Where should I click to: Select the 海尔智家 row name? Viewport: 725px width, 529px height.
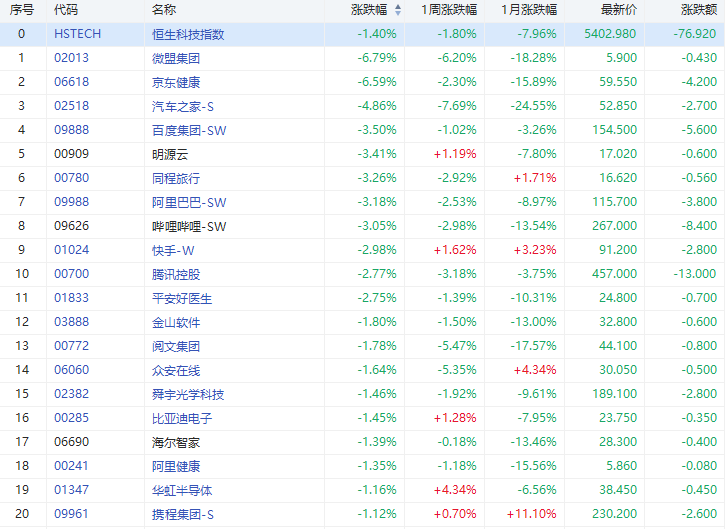pyautogui.click(x=176, y=443)
